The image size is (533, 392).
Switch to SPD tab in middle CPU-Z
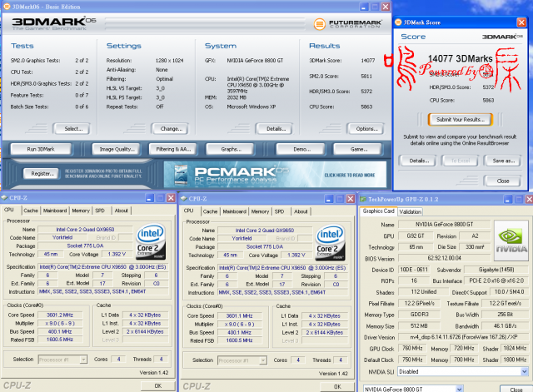pos(280,211)
